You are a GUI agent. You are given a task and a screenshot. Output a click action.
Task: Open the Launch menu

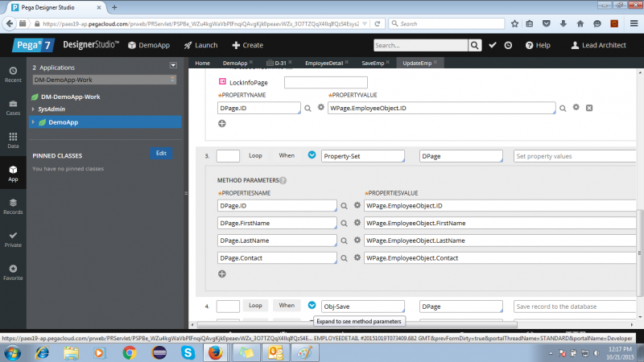point(200,45)
